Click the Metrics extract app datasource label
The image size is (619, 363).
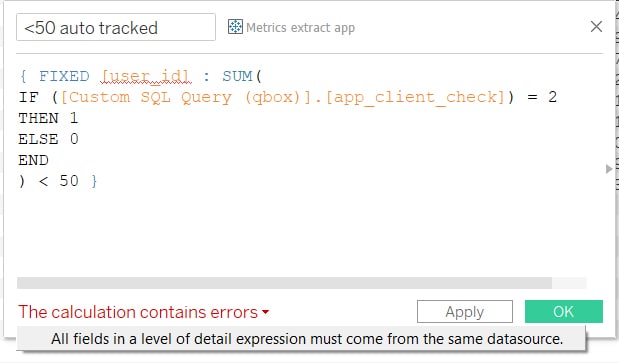300,28
